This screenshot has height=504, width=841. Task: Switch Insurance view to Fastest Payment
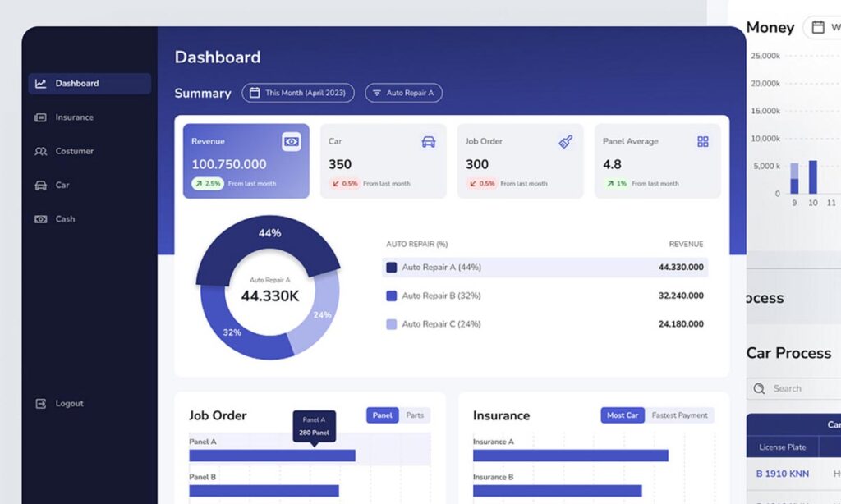point(679,415)
